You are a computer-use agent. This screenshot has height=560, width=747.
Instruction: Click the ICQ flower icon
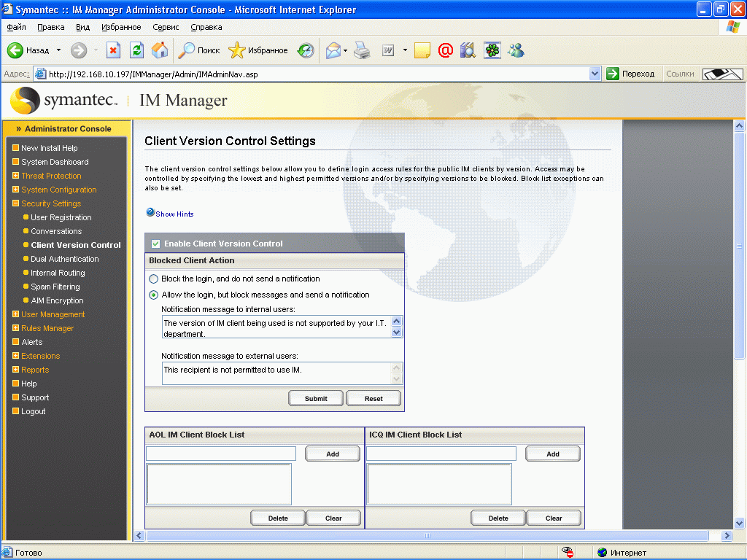click(492, 50)
